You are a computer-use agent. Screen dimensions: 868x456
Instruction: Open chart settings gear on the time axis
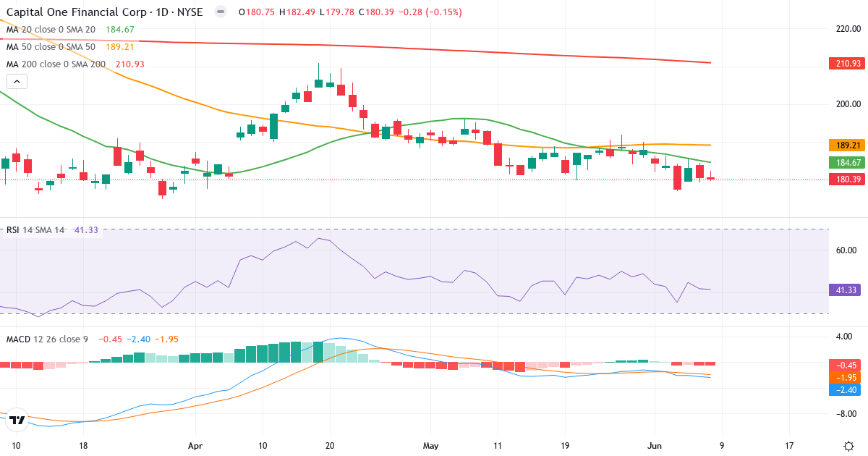pos(848,446)
